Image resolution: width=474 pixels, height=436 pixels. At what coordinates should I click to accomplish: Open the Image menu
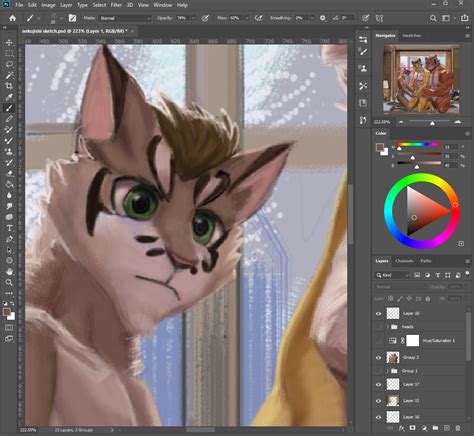(x=48, y=5)
